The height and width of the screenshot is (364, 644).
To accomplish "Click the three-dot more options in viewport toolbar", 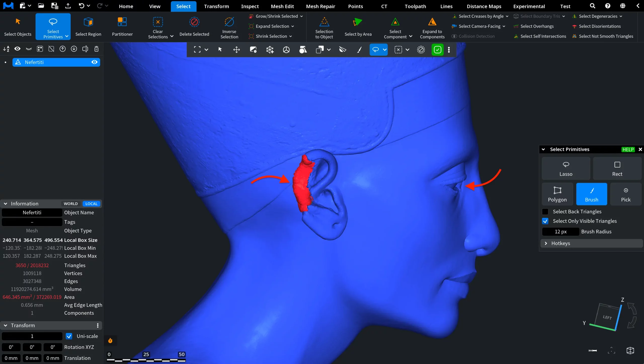I will pos(449,50).
